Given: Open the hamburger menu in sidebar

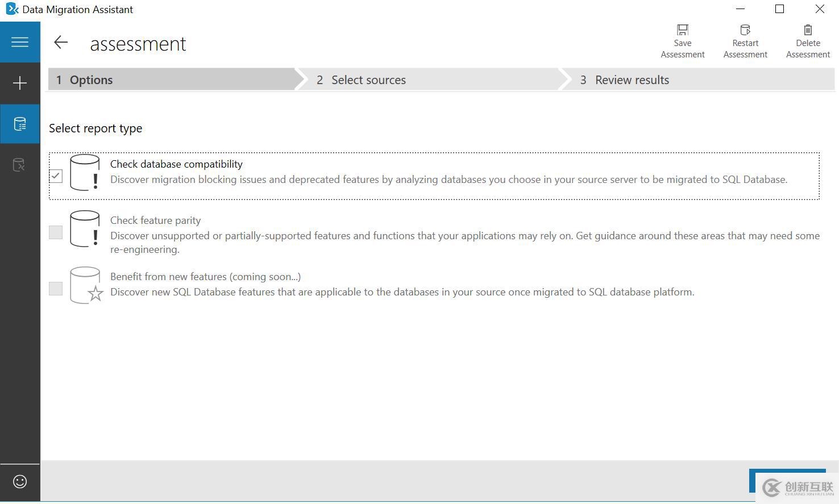Looking at the screenshot, I should [x=20, y=42].
